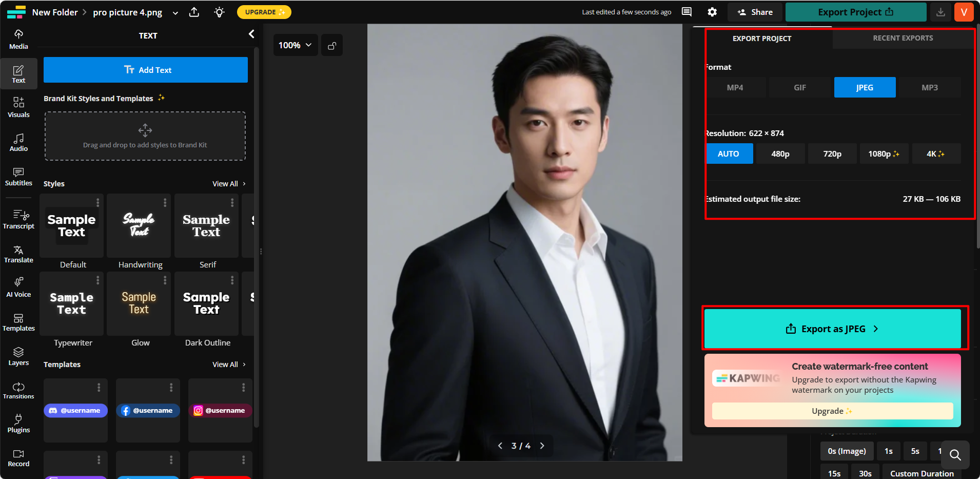
Task: Select the Facebook @username template
Action: (148, 411)
